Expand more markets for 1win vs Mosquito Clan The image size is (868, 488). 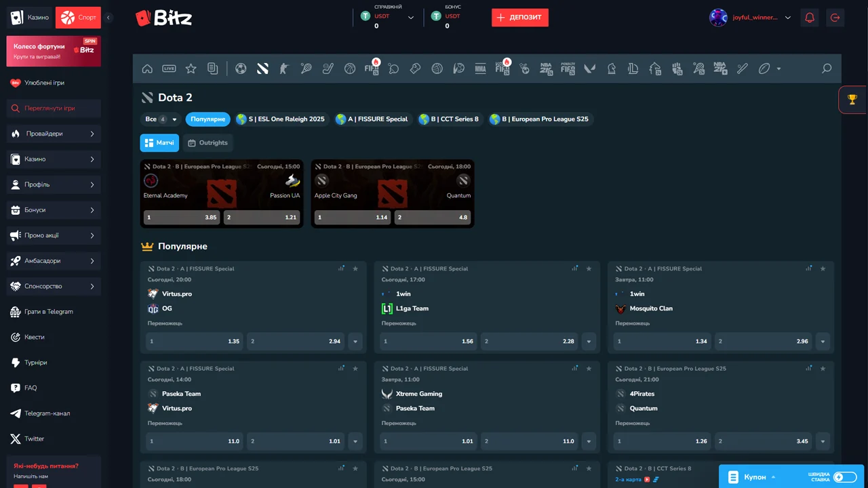(x=823, y=342)
